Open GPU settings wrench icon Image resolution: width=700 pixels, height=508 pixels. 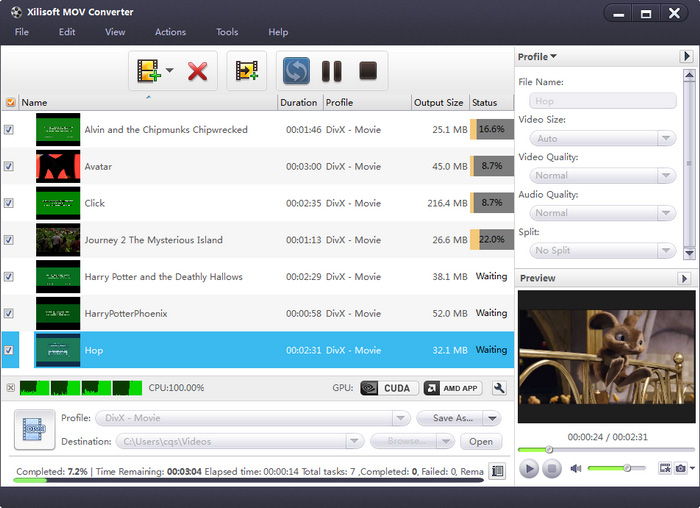click(500, 388)
